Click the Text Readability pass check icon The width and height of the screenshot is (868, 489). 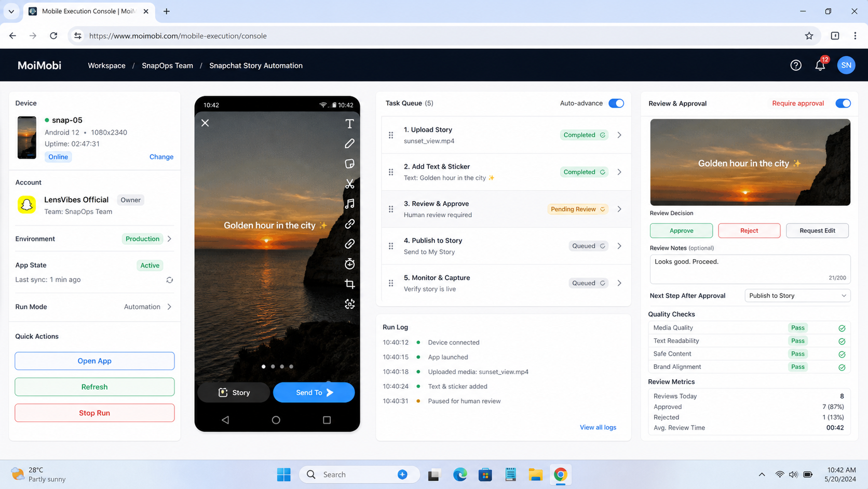point(842,341)
